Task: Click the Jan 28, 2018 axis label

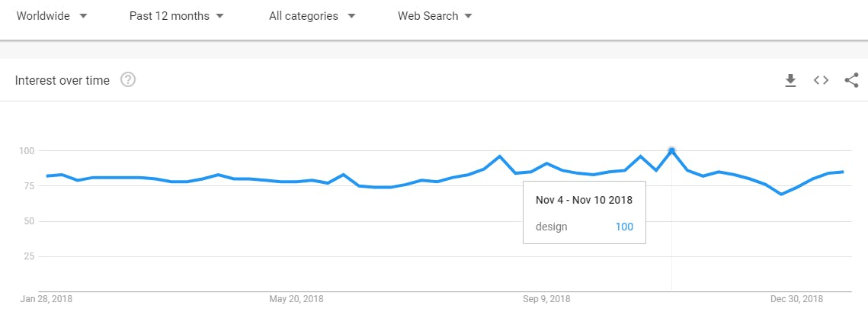Action: point(46,299)
